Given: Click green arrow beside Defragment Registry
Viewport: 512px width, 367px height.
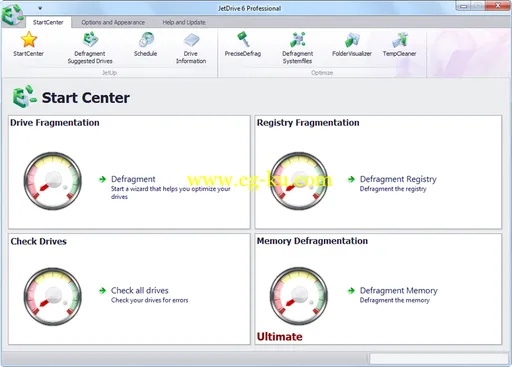Looking at the screenshot, I should pyautogui.click(x=351, y=179).
